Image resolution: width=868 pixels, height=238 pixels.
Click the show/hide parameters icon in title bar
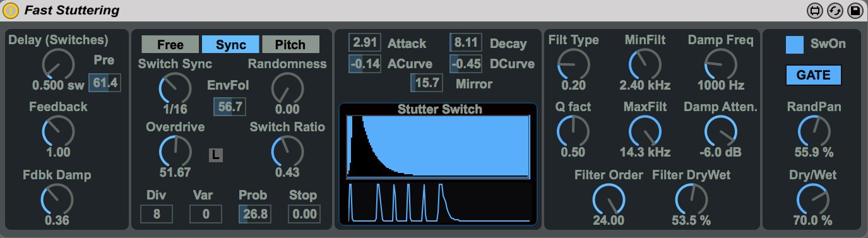point(815,11)
